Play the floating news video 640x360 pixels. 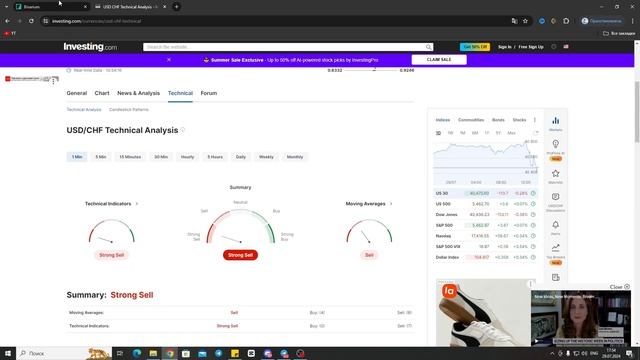pos(537,341)
